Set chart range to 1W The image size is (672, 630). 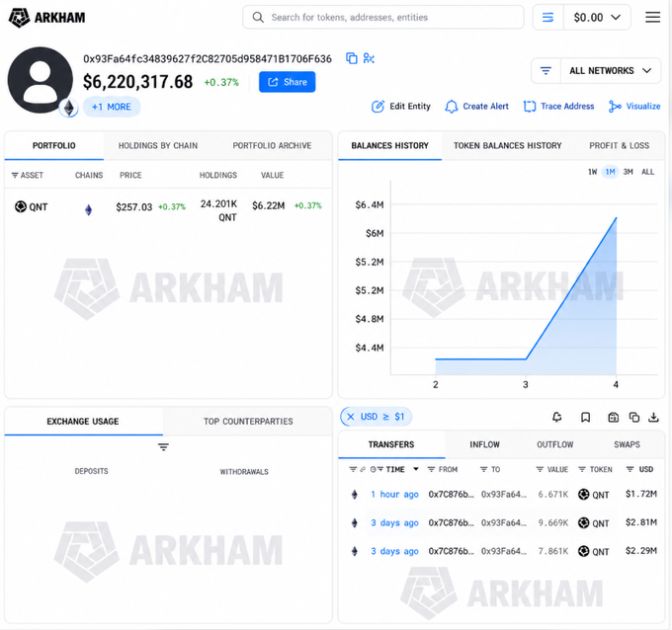[x=592, y=172]
